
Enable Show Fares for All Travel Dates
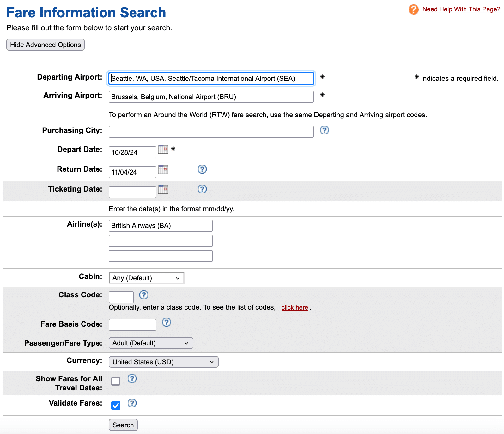tap(116, 381)
